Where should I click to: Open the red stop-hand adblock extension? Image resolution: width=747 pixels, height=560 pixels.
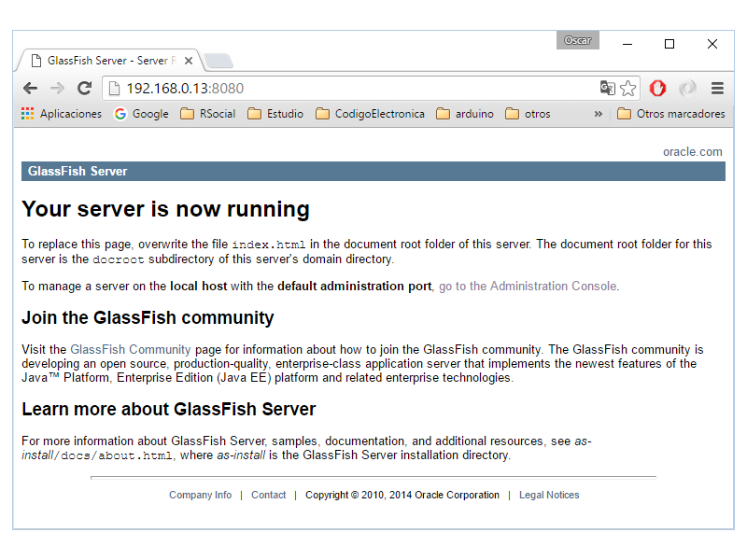658,88
